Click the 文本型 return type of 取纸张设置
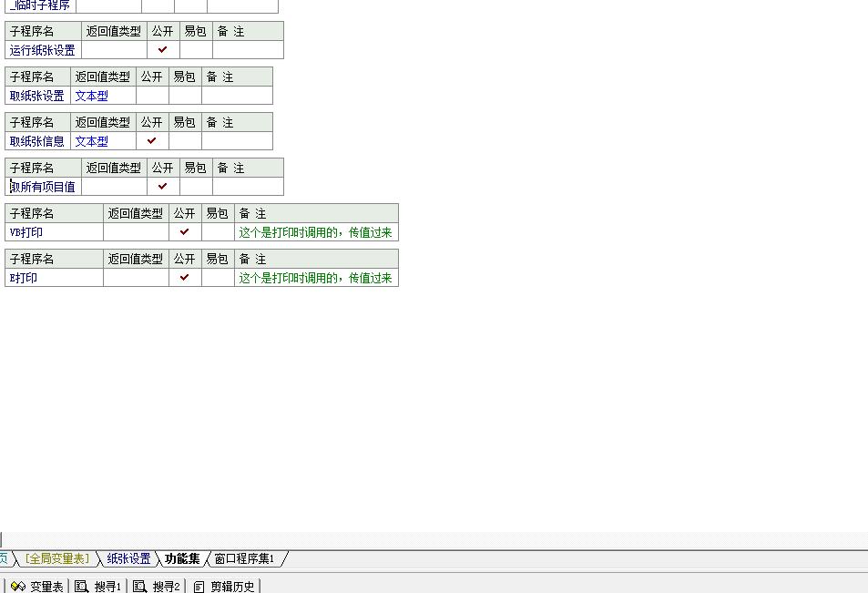This screenshot has height=593, width=868. 91,96
